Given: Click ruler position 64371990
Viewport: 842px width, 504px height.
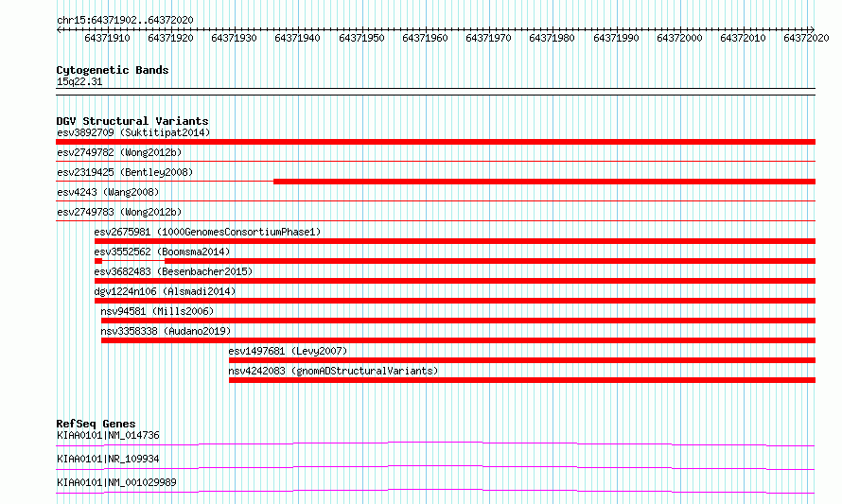Looking at the screenshot, I should tap(616, 38).
